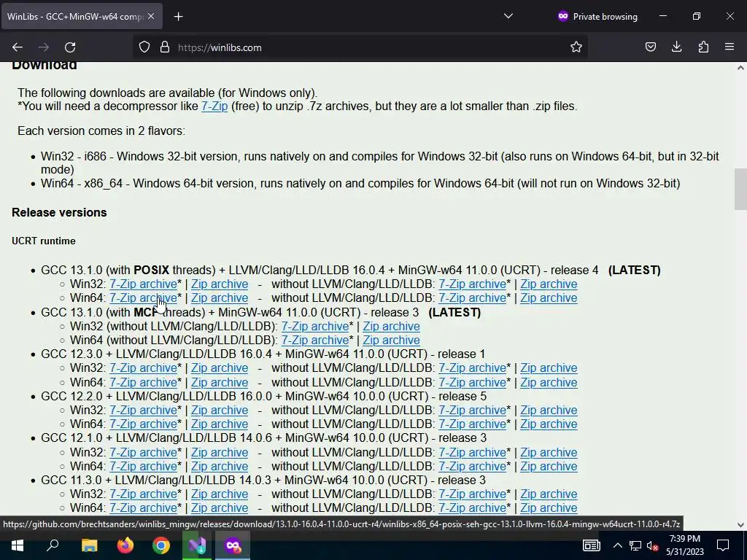This screenshot has height=560, width=747.
Task: Download GCC 11.3.0 Win64 Zip archive
Action: [220, 507]
